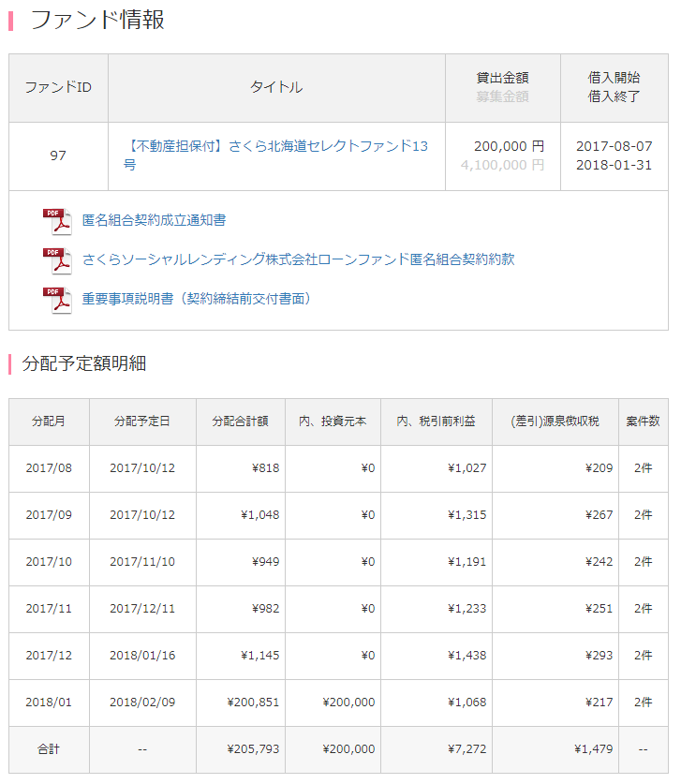681x784 pixels.
Task: Click the 貸出金額 column header
Action: tap(502, 79)
